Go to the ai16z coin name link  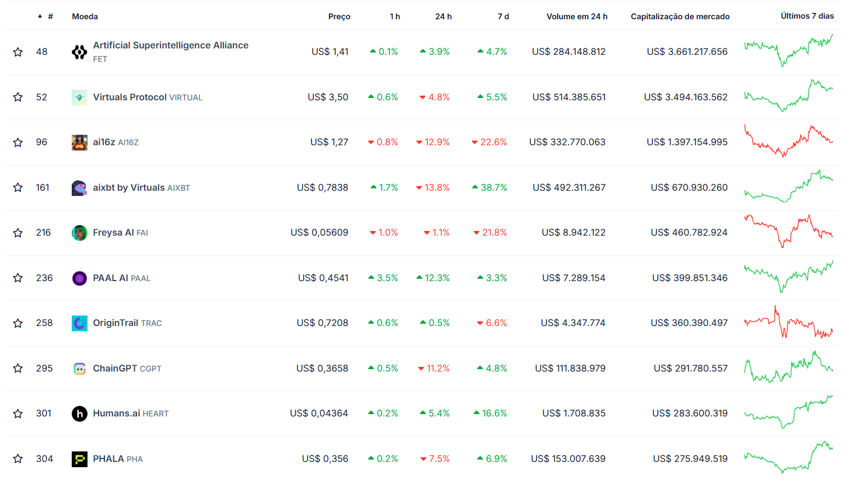point(104,142)
